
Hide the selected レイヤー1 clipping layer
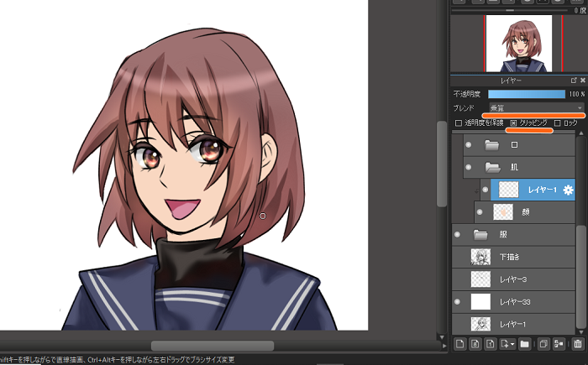coord(486,190)
